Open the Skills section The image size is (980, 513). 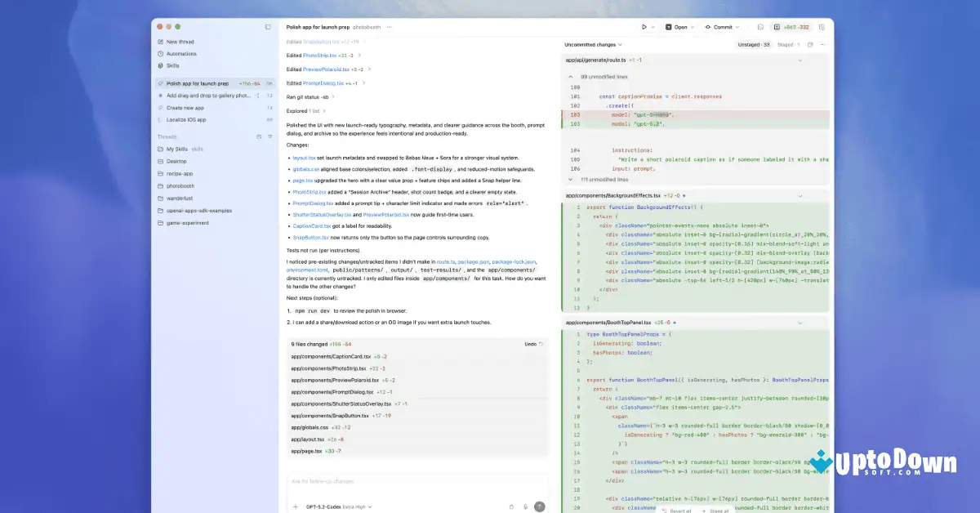[172, 65]
